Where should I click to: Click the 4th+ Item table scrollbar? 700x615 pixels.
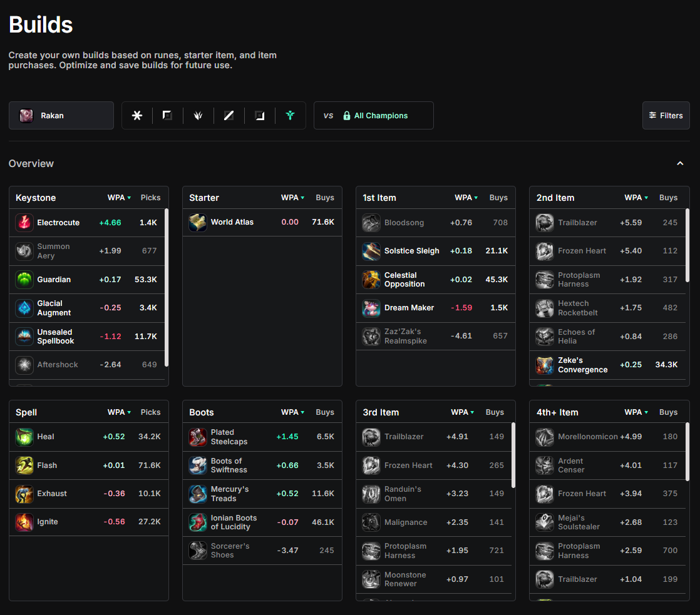click(687, 451)
